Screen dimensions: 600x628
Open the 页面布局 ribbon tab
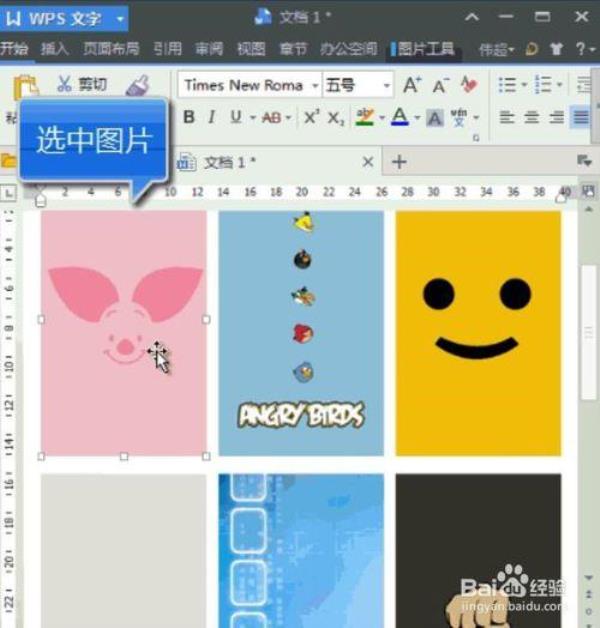coord(111,49)
